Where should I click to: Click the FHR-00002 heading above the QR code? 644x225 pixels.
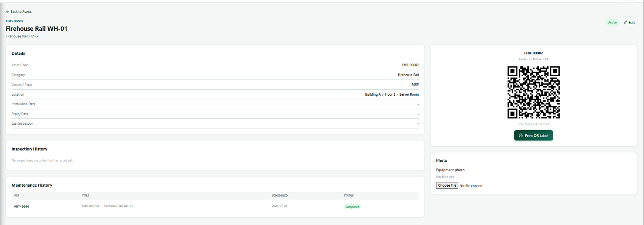click(533, 54)
